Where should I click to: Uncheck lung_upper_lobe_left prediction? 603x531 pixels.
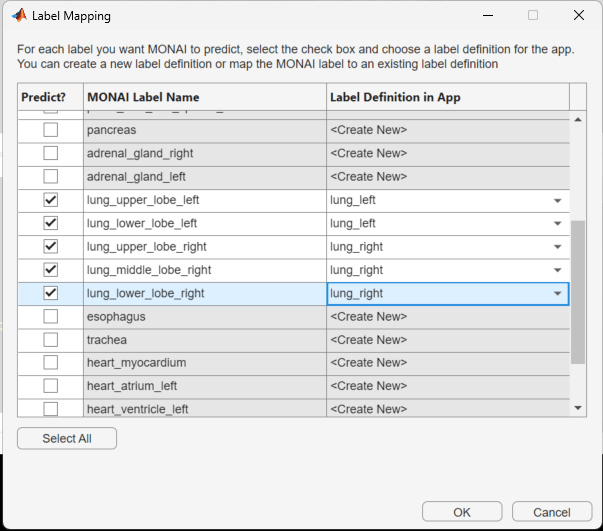coord(50,200)
